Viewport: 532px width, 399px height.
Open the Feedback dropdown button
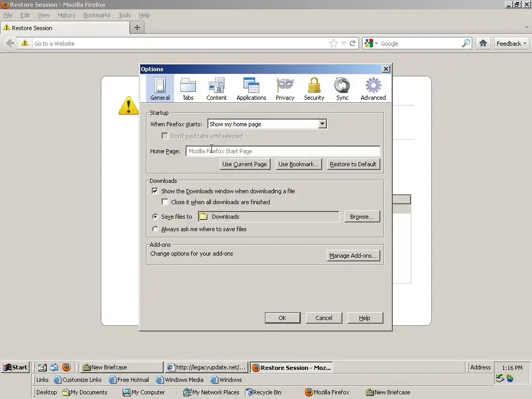(511, 44)
